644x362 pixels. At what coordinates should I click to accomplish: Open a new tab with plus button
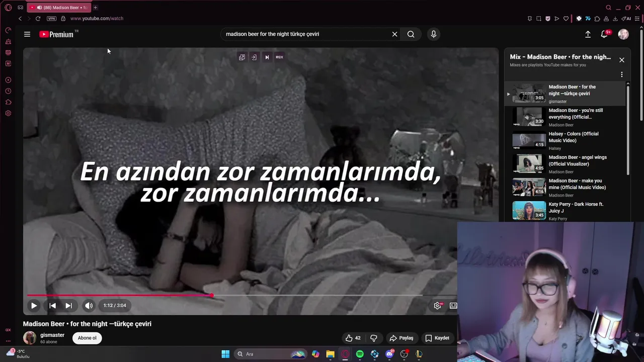95,8
